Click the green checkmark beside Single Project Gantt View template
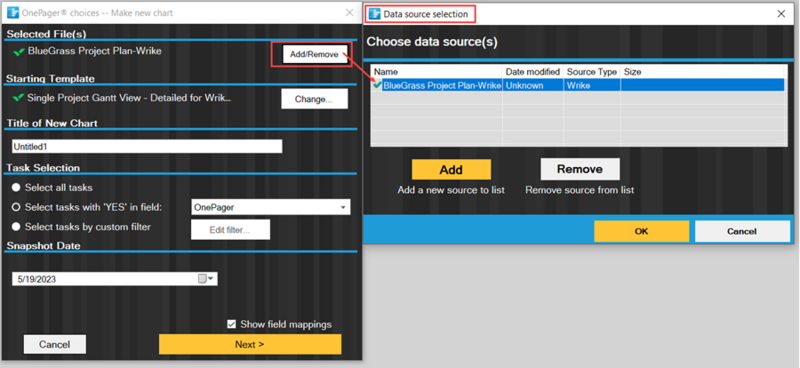This screenshot has height=368, width=800. pos(19,97)
